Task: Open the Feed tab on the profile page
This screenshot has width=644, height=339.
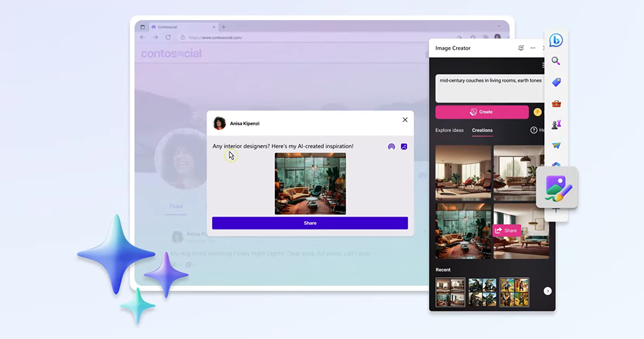Action: pos(176,206)
